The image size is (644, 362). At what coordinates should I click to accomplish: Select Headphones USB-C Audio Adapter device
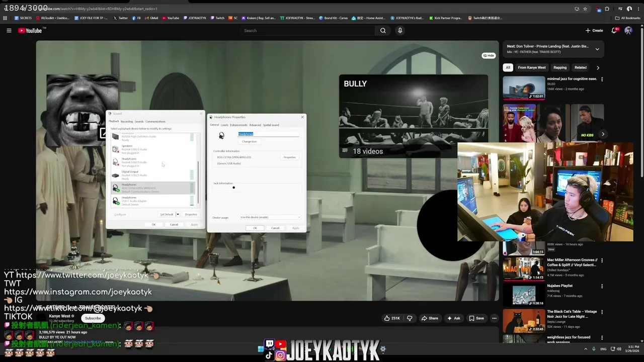(x=153, y=201)
